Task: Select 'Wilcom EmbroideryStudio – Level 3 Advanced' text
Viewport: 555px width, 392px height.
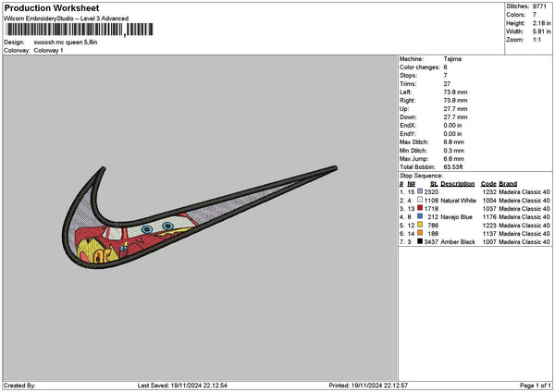Action: 67,18
